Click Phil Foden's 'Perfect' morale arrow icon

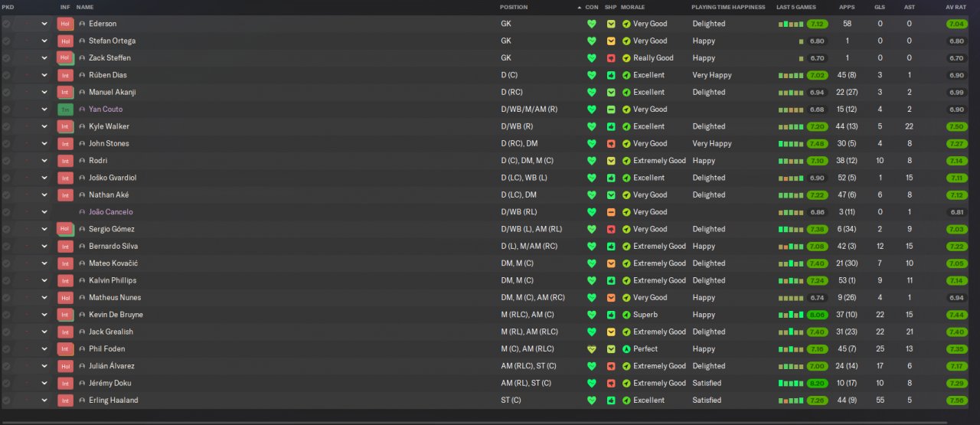point(626,349)
